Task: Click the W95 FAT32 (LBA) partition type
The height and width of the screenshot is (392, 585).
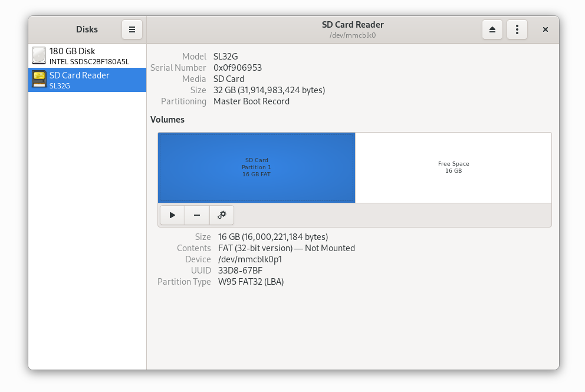Action: coord(250,281)
